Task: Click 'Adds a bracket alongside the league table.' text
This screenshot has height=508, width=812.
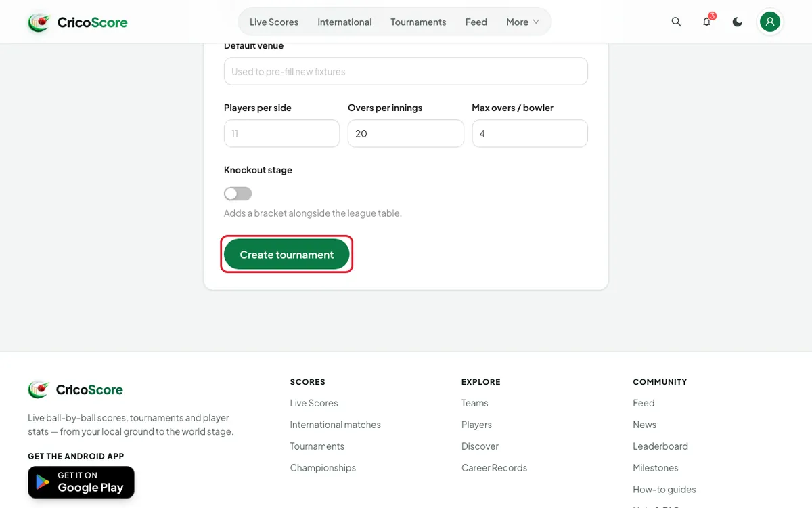Action: tap(313, 213)
